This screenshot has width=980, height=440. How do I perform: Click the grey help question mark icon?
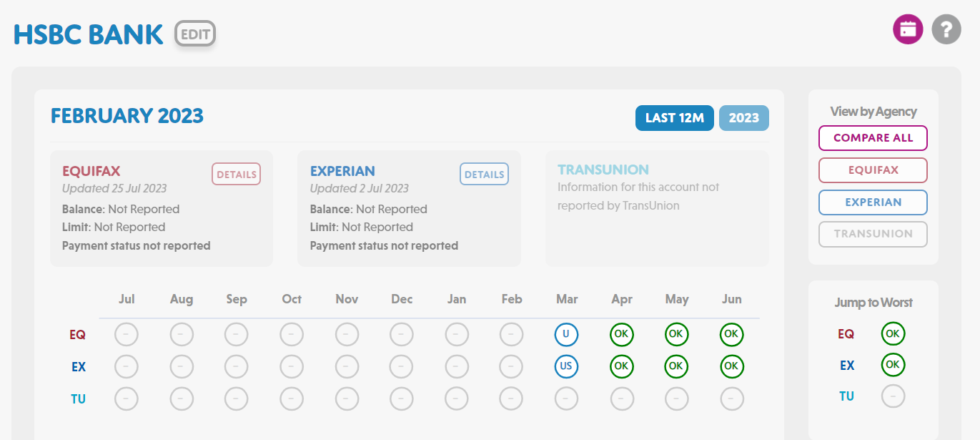click(946, 29)
